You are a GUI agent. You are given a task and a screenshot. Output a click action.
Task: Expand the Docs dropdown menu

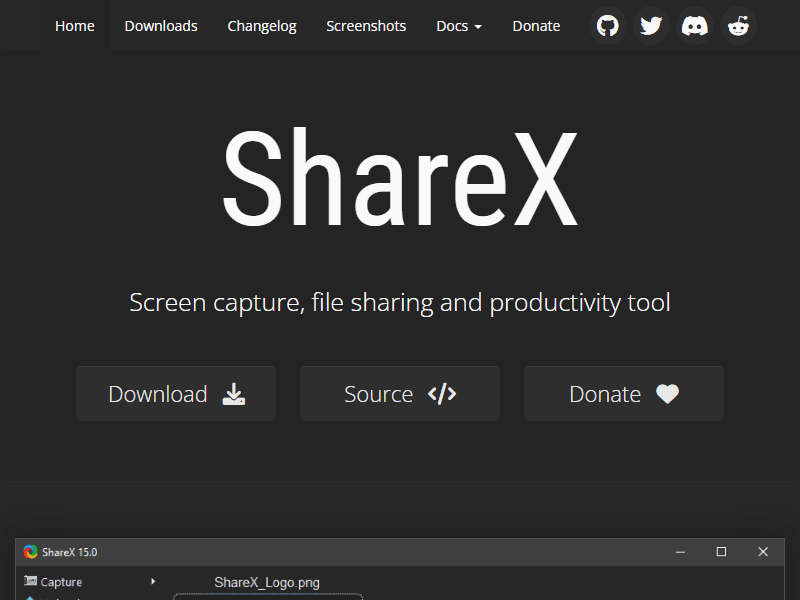459,26
